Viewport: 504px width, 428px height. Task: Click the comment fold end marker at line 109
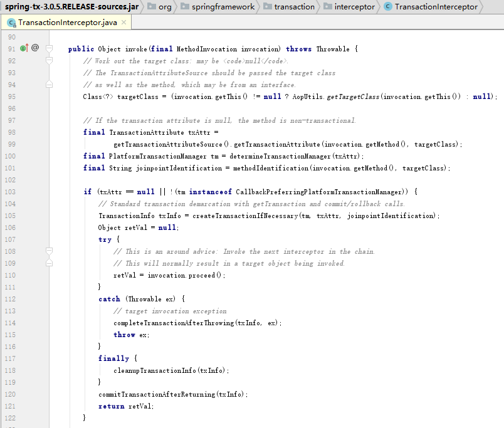49,263
